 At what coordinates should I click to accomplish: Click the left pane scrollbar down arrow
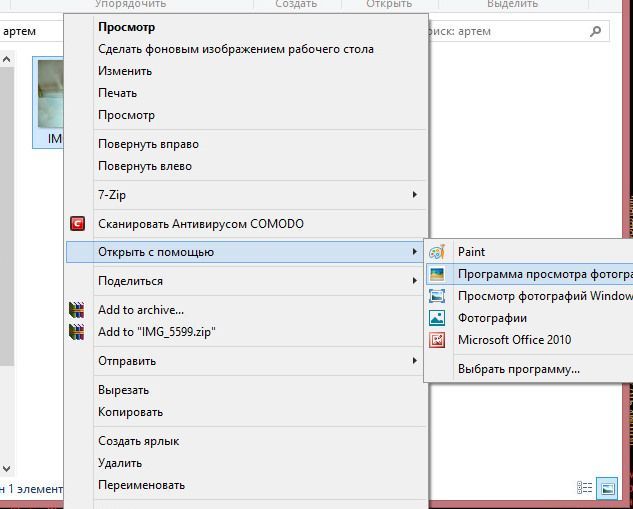click(6, 468)
